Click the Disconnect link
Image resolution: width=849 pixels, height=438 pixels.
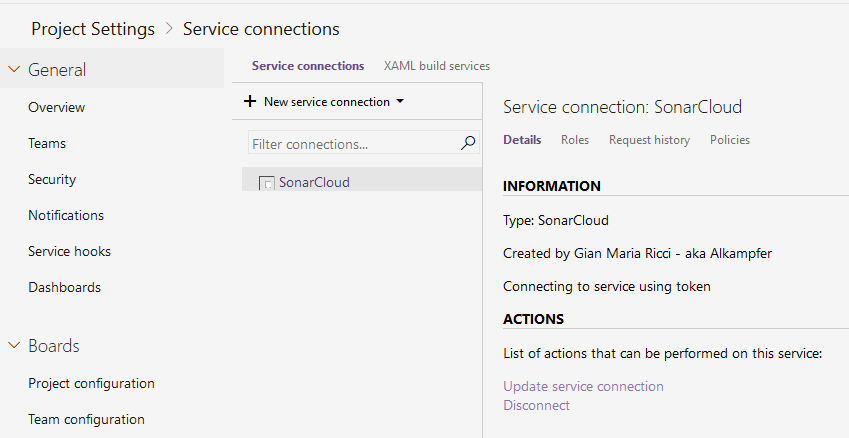click(x=536, y=405)
